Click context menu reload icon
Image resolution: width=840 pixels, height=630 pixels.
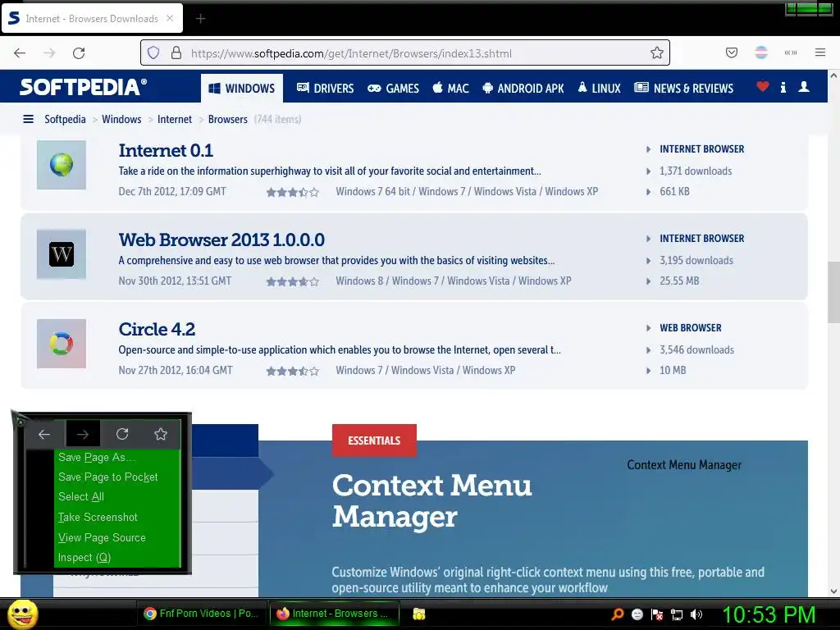pyautogui.click(x=122, y=434)
